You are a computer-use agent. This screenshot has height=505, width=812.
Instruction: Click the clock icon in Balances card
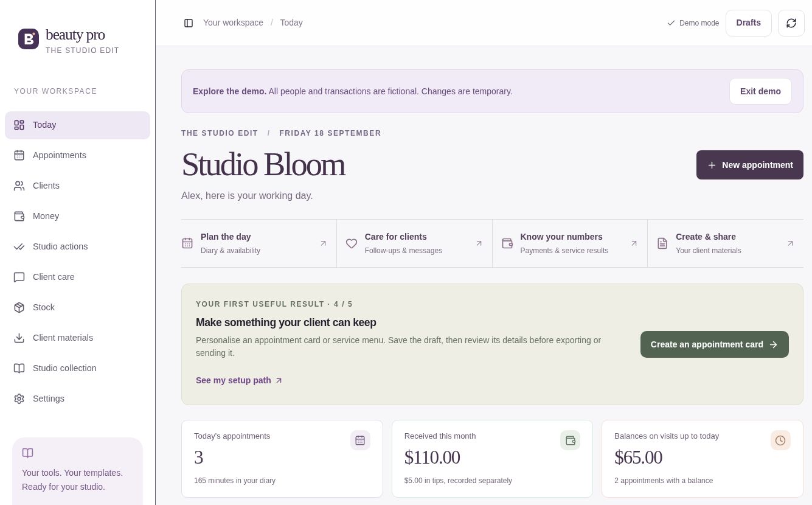(780, 441)
